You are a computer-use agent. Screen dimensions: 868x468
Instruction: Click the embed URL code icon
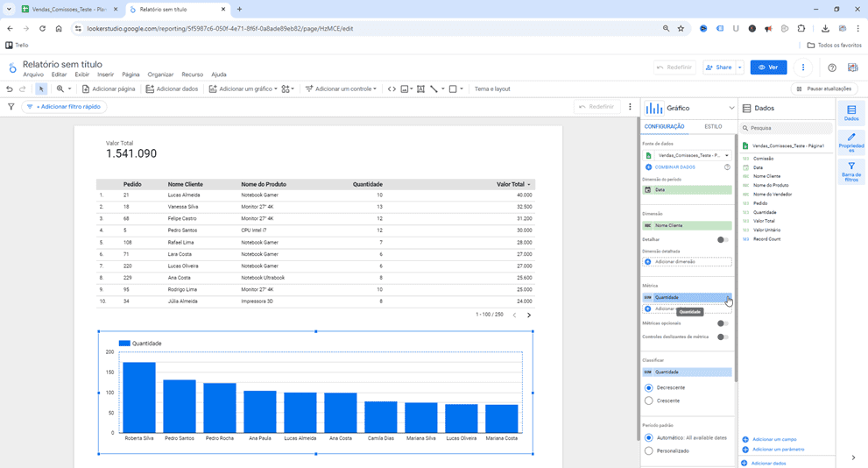coord(392,89)
